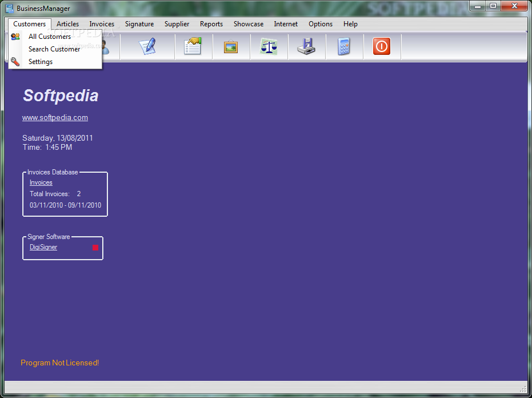This screenshot has height=398, width=532.
Task: Open the Showcase picture-frame toolbar icon
Action: (x=231, y=46)
